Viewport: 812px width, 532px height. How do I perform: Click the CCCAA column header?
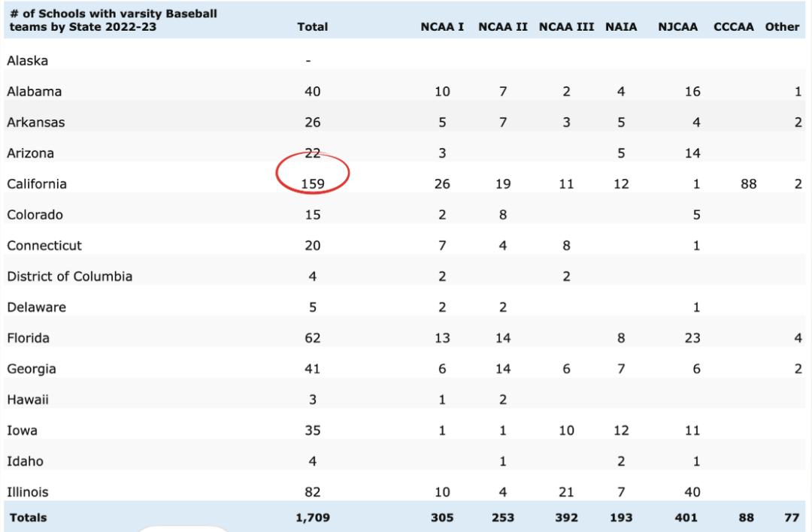733,27
